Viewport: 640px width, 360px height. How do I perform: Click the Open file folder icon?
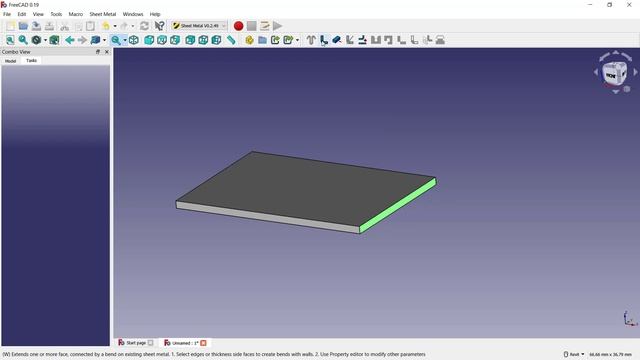(x=23, y=26)
